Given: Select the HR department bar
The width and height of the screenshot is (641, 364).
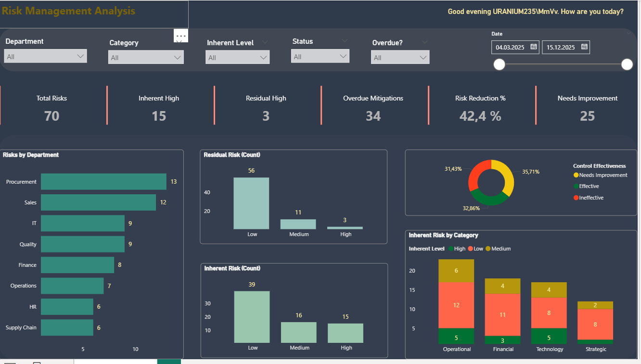Looking at the screenshot, I should [x=67, y=307].
